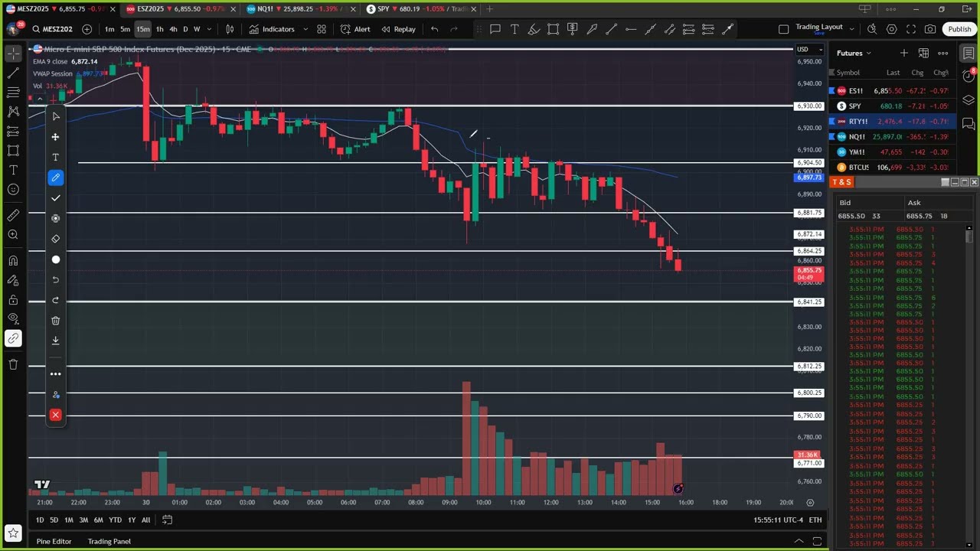Close the floating toolbar with red X
The image size is (980, 551).
pyautogui.click(x=55, y=415)
